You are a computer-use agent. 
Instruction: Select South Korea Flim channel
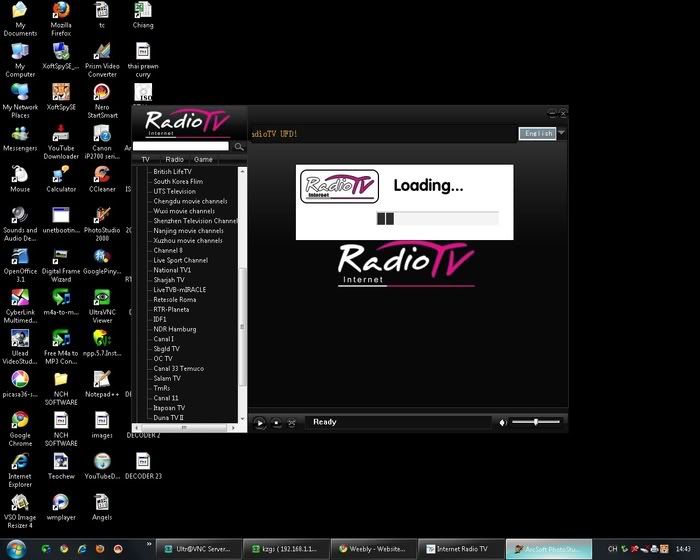(x=178, y=181)
